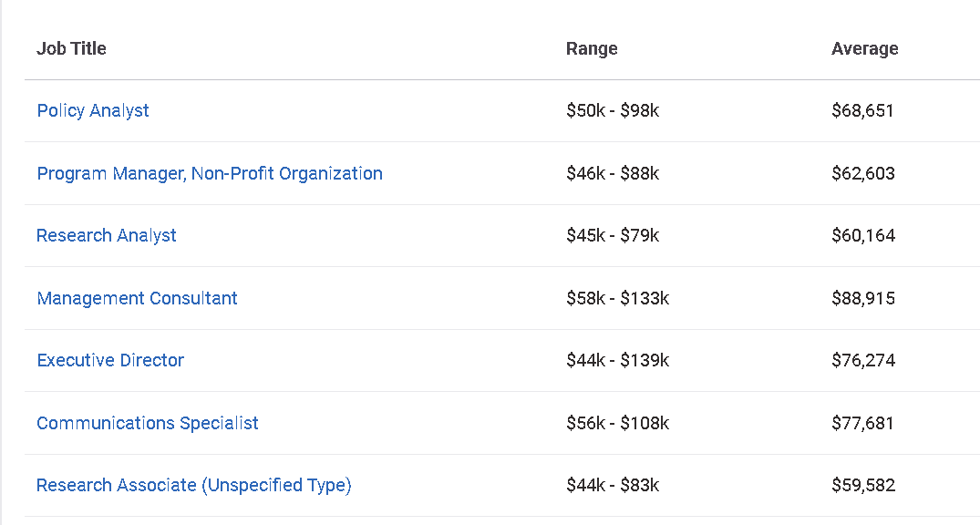Viewport: 980px width, 525px height.
Task: Click Research Associate (Unspecified Type) link
Action: click(x=194, y=485)
